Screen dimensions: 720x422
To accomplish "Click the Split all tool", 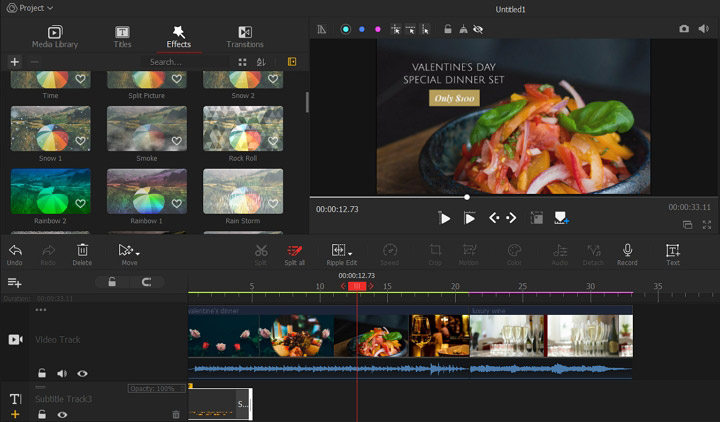I will click(x=294, y=250).
